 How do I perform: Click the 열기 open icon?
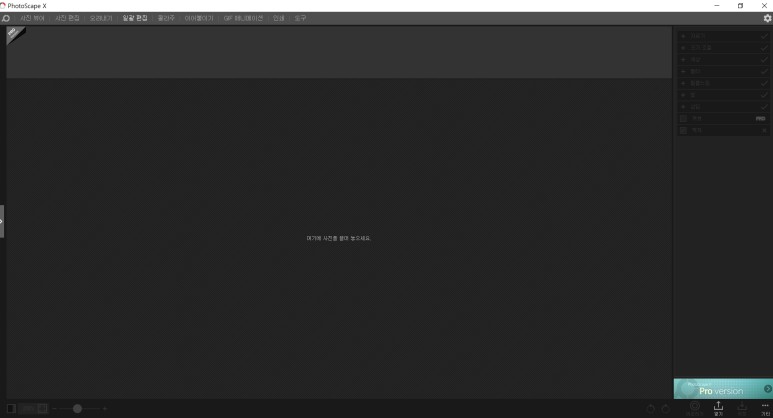coord(718,408)
